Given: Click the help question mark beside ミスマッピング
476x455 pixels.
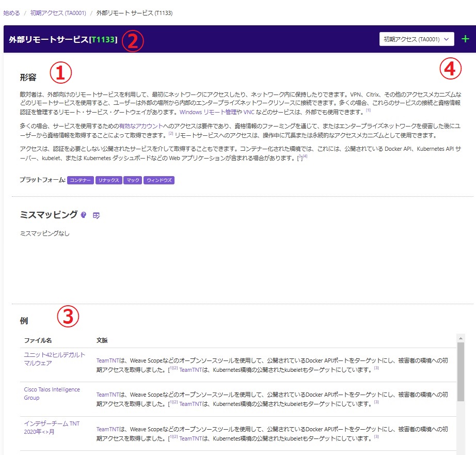Looking at the screenshot, I should 84,215.
